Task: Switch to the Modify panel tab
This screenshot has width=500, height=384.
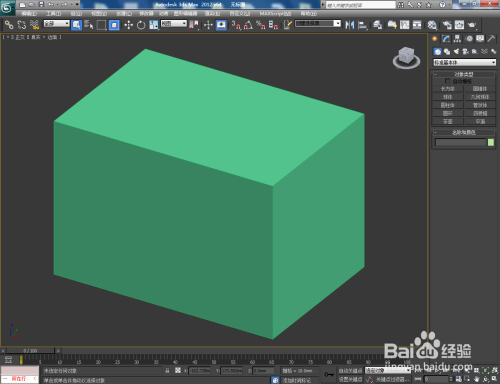Action: pos(446,39)
